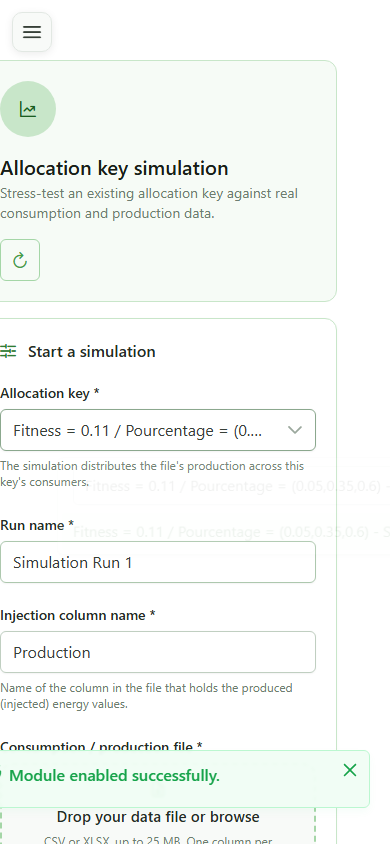The image size is (390, 844).
Task: Open the hamburger navigation menu
Action: tap(32, 32)
